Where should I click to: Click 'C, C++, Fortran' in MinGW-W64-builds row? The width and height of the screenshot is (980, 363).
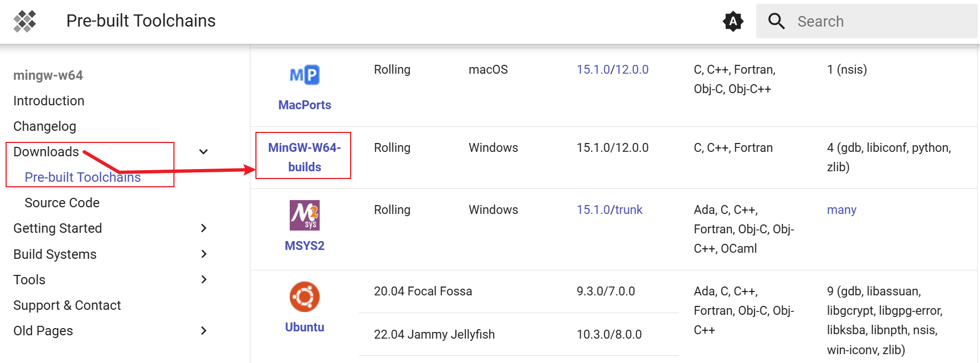pos(733,147)
